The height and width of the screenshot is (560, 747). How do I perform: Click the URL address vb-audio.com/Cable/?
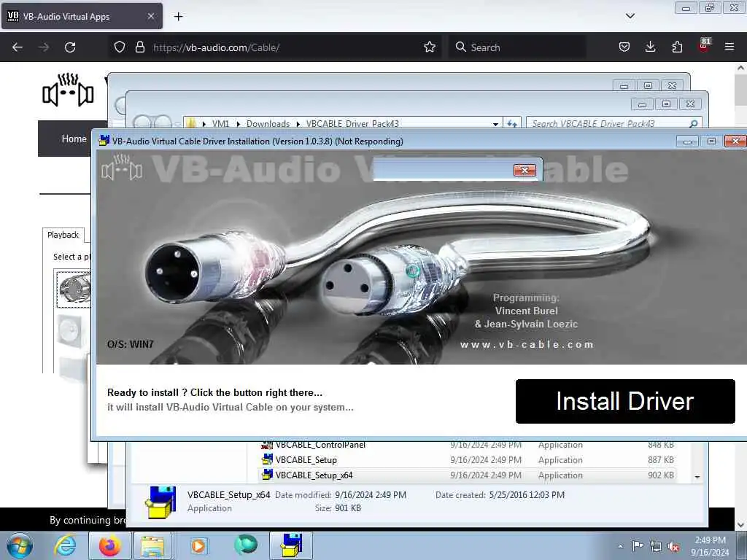[216, 47]
